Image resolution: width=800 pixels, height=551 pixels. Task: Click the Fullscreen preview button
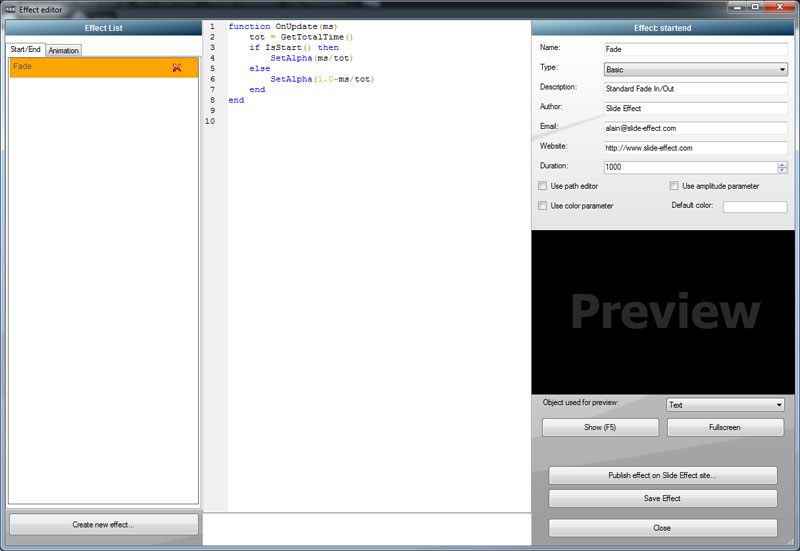coord(725,428)
